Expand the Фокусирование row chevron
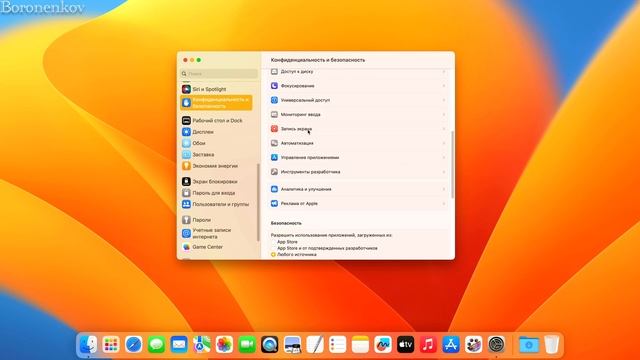Image resolution: width=640 pixels, height=360 pixels. (444, 86)
